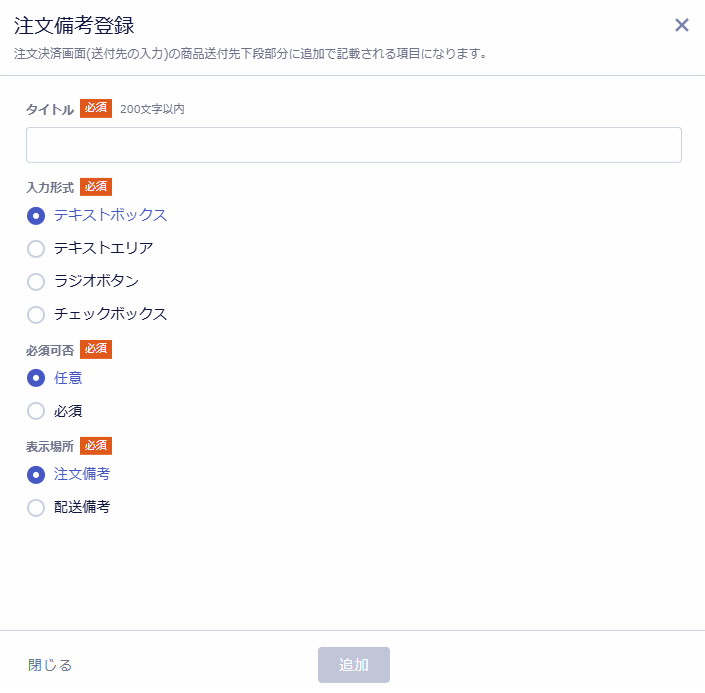This screenshot has height=693, width=705.
Task: Choose テキストエリア as input format
Action: point(36,249)
